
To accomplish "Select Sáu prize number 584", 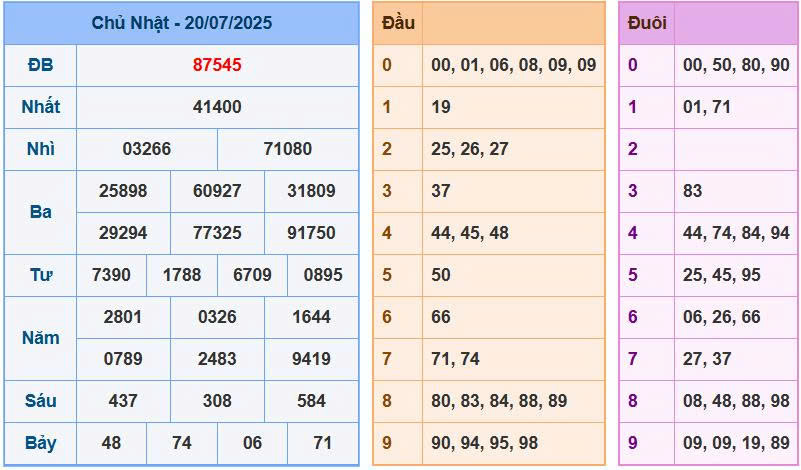I will pyautogui.click(x=311, y=400).
